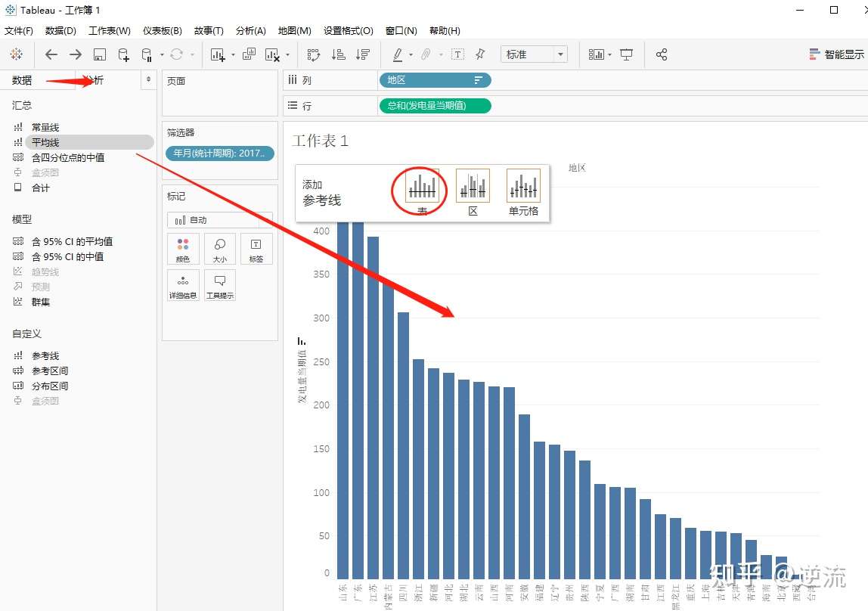Click the 保存 (Save) toolbar icon
868x611 pixels.
click(99, 54)
